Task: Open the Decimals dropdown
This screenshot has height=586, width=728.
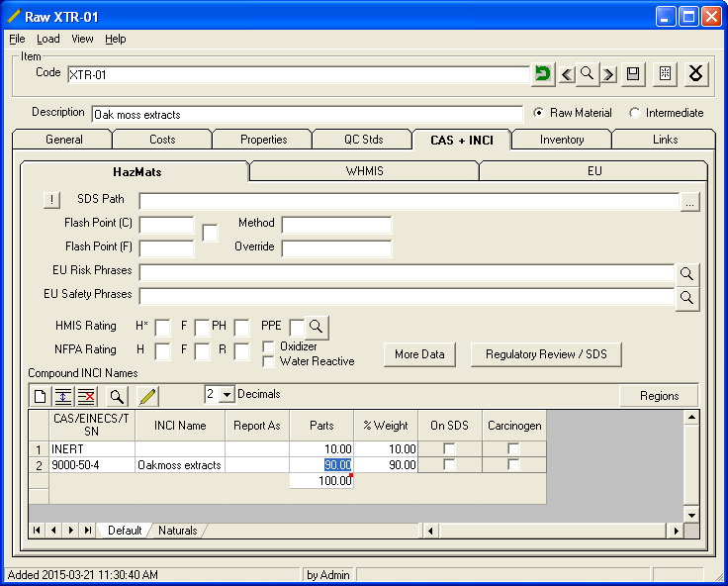Action: (227, 395)
